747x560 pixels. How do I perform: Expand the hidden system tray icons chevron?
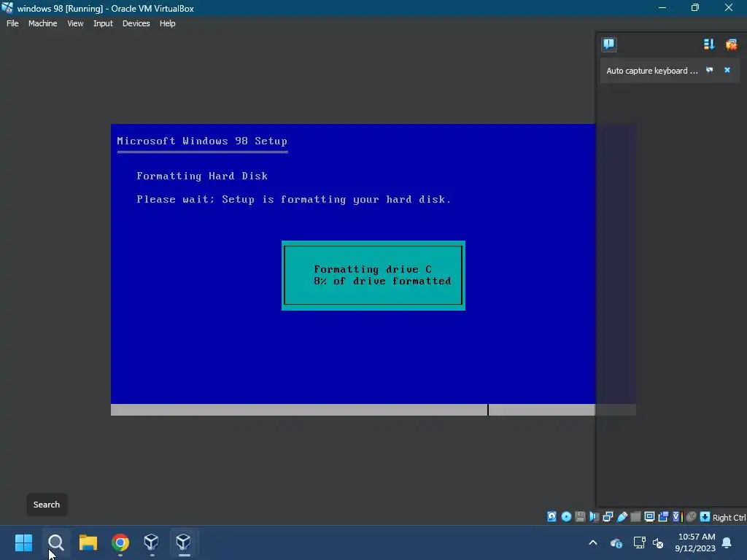(593, 542)
